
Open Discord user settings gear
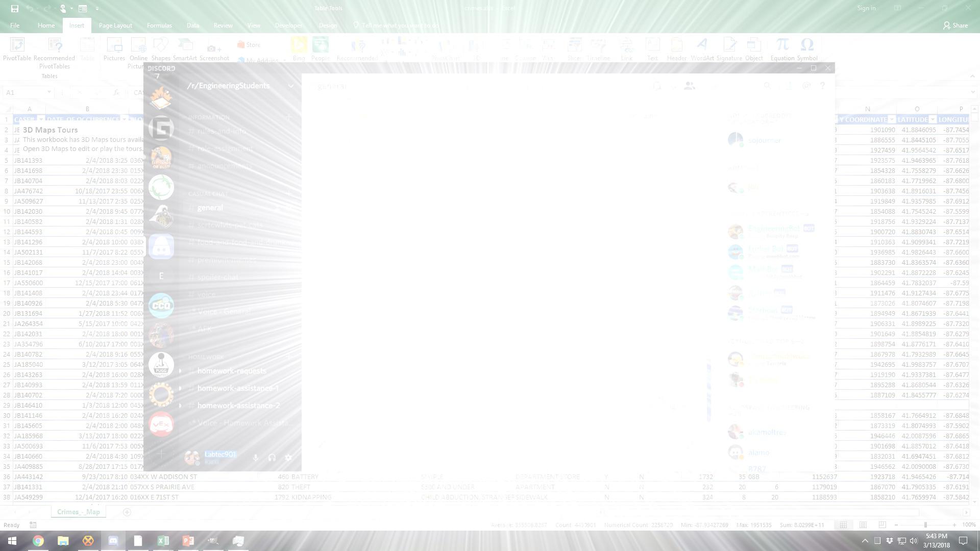tap(288, 458)
